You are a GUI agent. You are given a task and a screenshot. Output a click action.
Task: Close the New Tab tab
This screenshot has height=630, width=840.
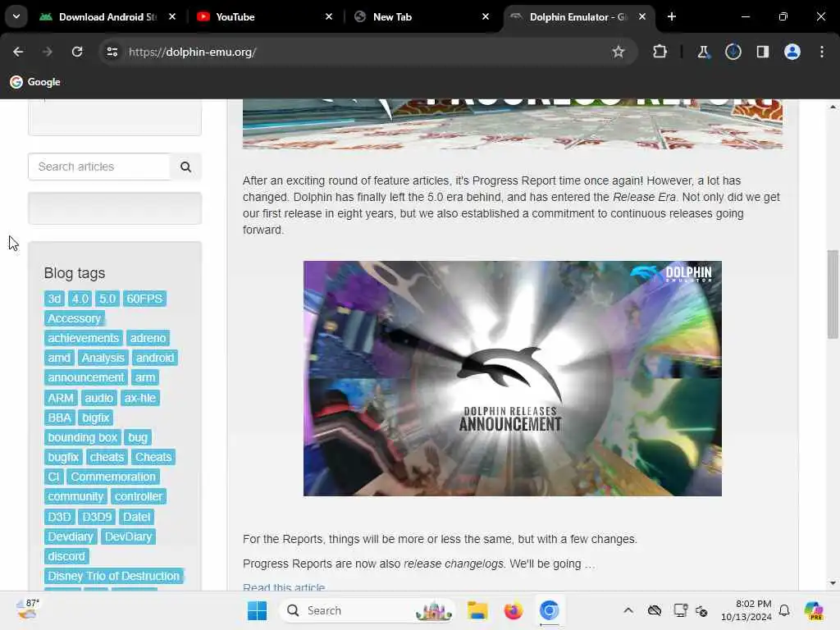tap(486, 16)
